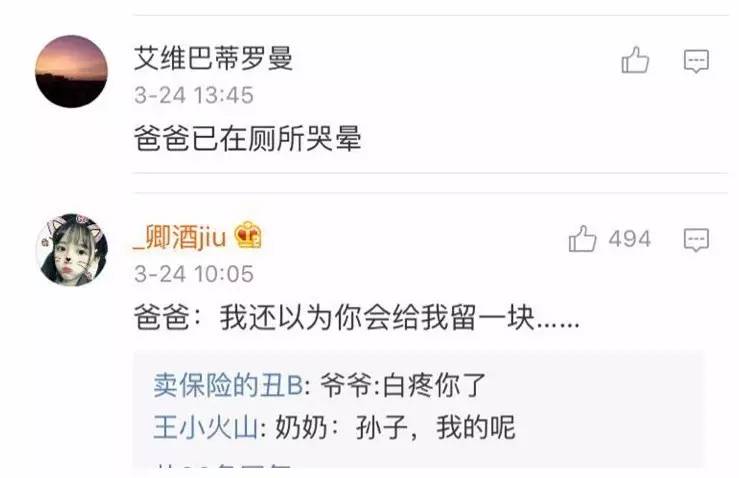Screen dimensions: 739x478
Task: Tap reply bubble icon on _卿酒jiu's comment
Action: click(x=696, y=240)
